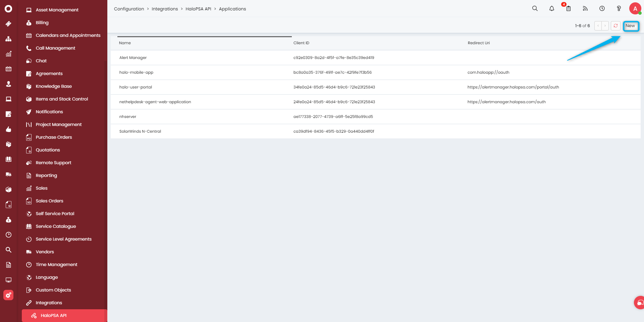644x322 pixels.
Task: Open the monitor icon in left rail
Action: click(x=8, y=280)
